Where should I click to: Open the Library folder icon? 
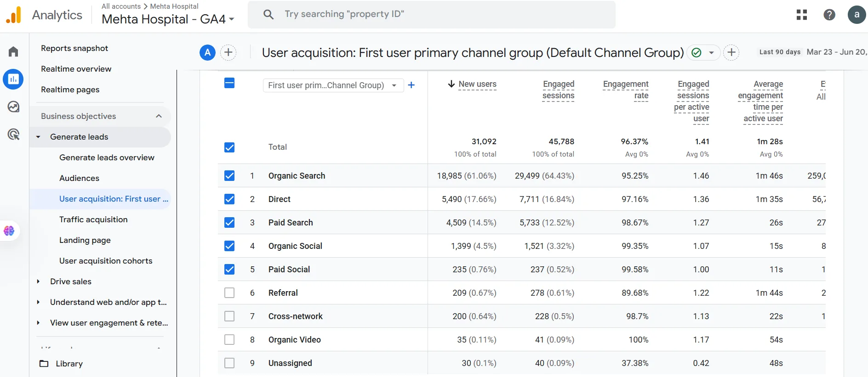pos(44,364)
